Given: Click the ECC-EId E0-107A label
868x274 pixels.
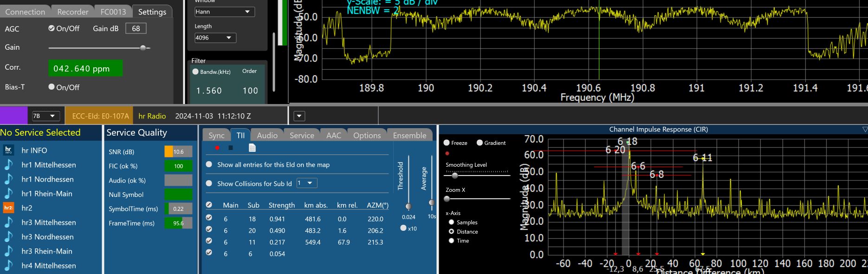Looking at the screenshot, I should tap(99, 116).
